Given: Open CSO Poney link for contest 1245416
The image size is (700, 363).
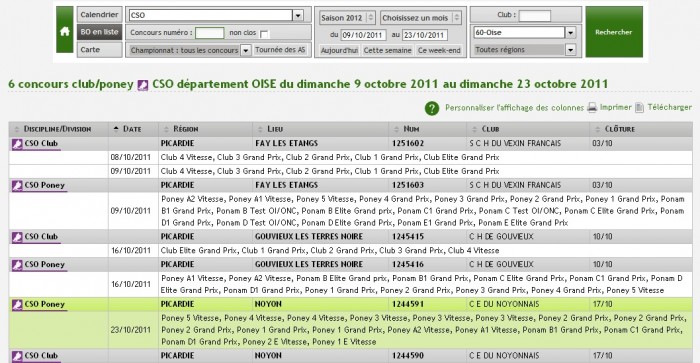Looking at the screenshot, I should click(45, 265).
